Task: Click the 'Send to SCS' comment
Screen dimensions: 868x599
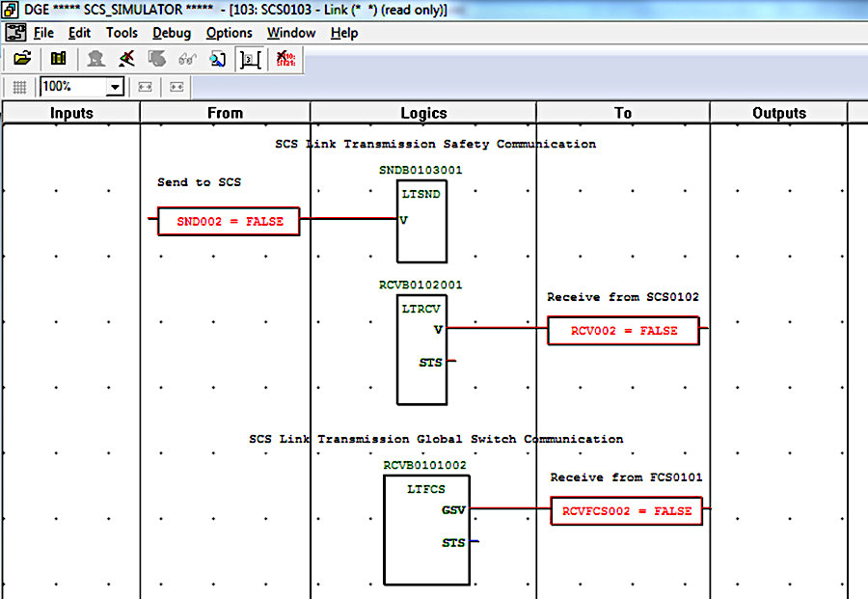Action: tap(199, 182)
